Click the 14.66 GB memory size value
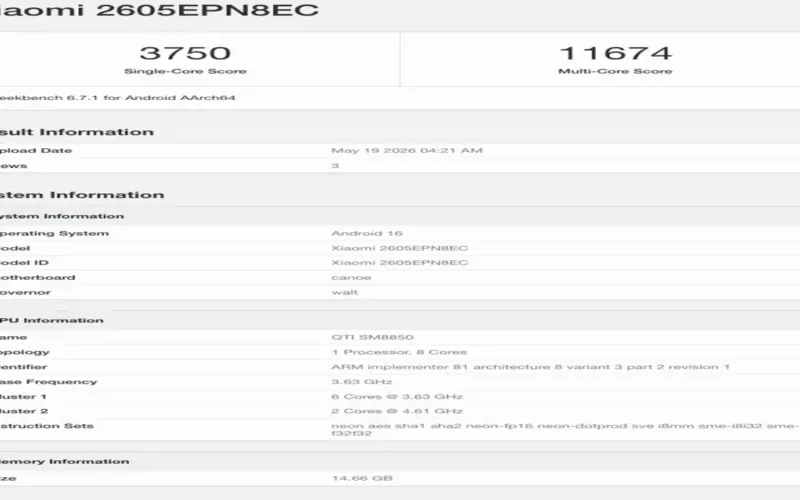Image resolution: width=800 pixels, height=500 pixels. point(362,479)
